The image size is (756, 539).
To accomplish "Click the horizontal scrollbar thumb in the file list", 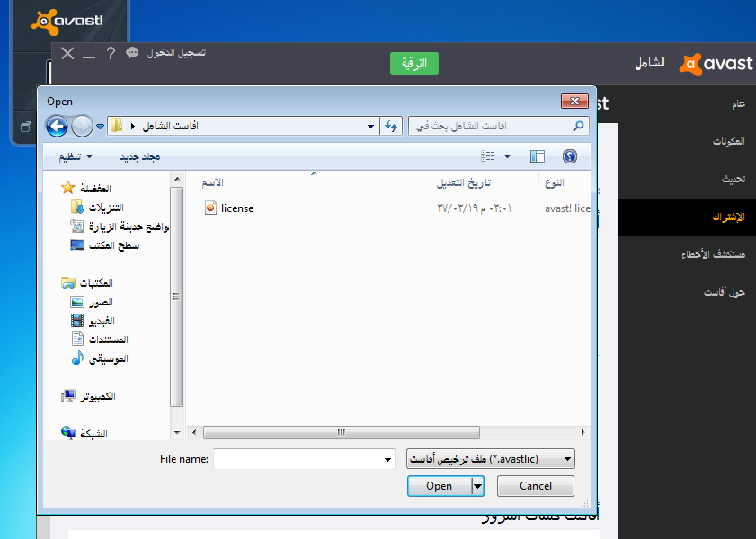I will tap(342, 433).
